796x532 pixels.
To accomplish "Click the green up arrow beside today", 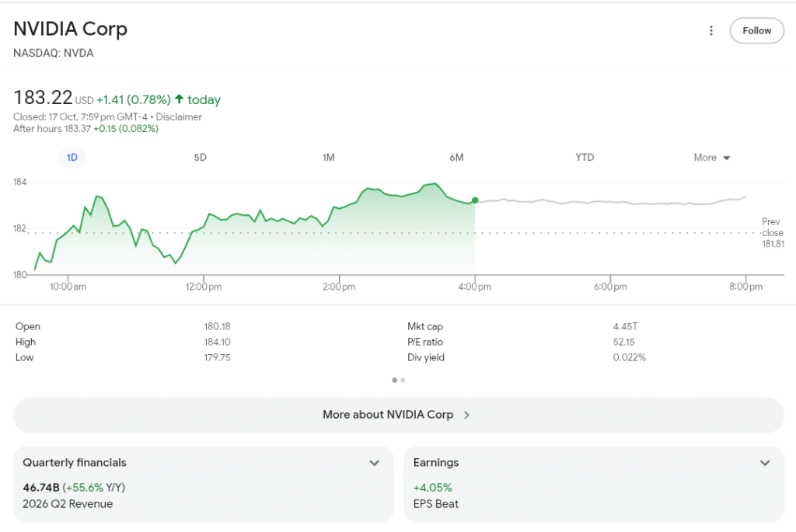I will point(179,99).
